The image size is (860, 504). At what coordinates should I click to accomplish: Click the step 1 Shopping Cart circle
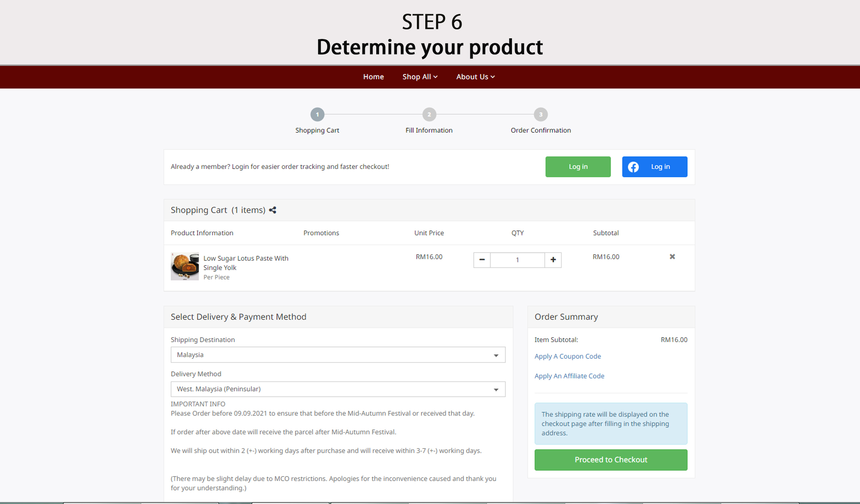point(317,115)
